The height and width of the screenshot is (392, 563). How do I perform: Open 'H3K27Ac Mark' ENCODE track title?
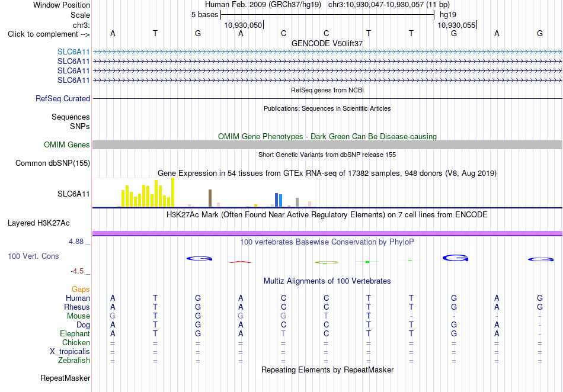point(327,215)
